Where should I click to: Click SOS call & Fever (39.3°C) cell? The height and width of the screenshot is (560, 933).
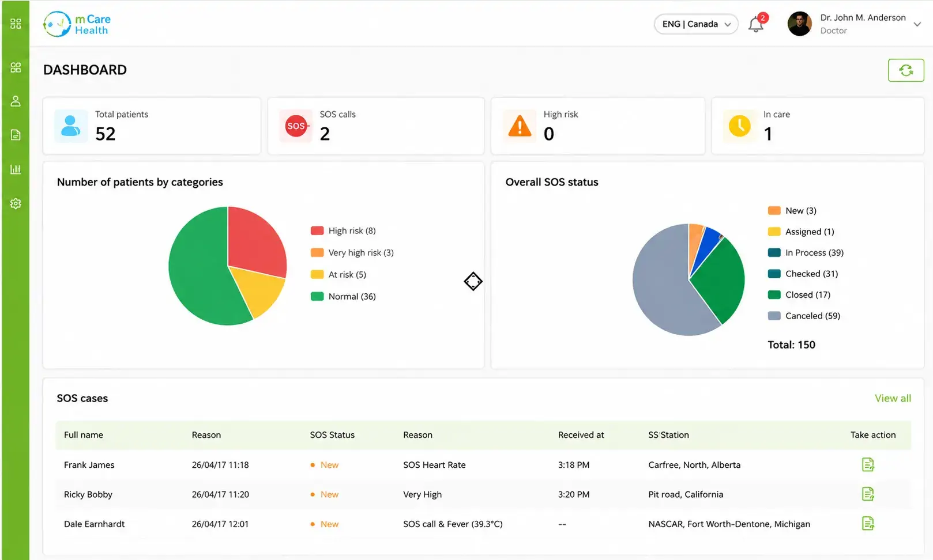point(453,524)
